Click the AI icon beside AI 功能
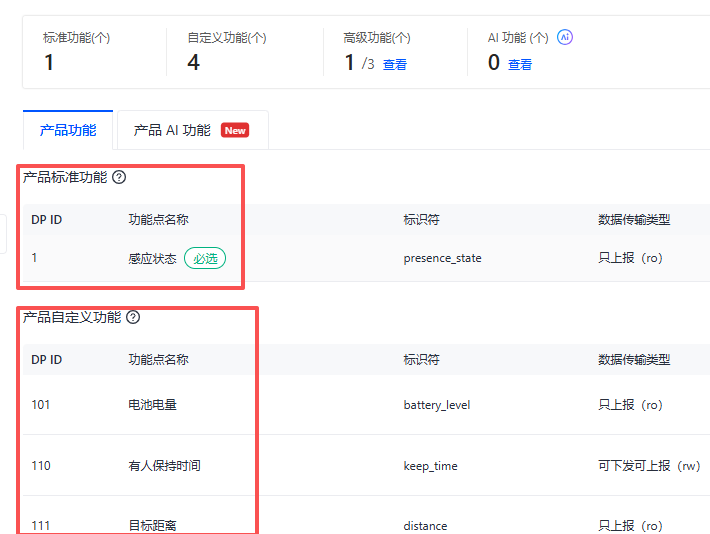Image resolution: width=710 pixels, height=534 pixels. pyautogui.click(x=565, y=37)
